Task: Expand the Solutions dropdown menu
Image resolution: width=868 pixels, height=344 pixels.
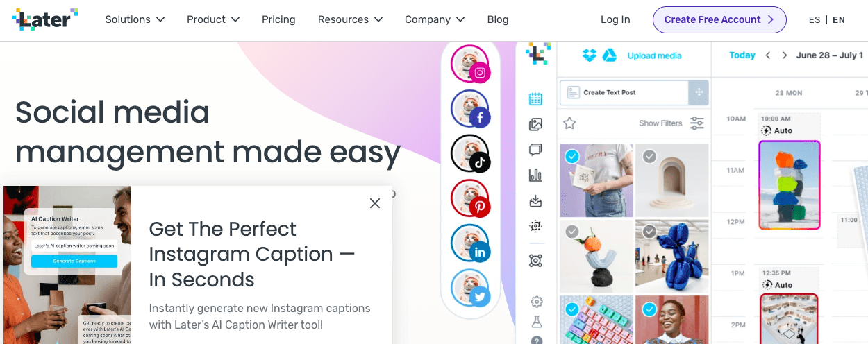Action: click(x=135, y=19)
